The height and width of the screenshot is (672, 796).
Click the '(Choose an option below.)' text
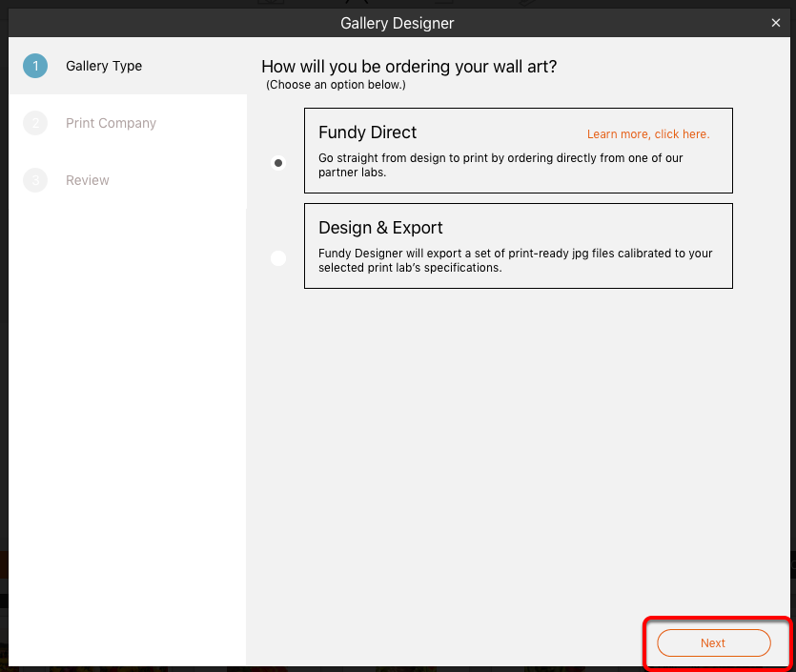[336, 85]
